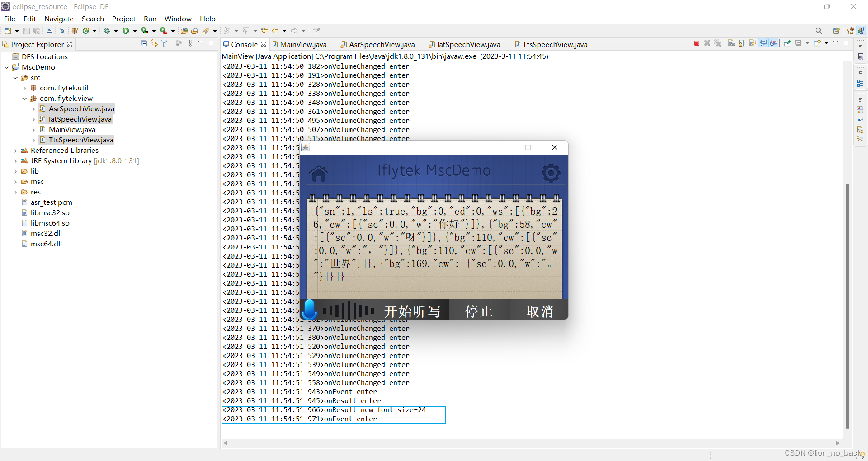Viewport: 868px width, 461px height.
Task: Expand the lib folder node
Action: click(15, 171)
